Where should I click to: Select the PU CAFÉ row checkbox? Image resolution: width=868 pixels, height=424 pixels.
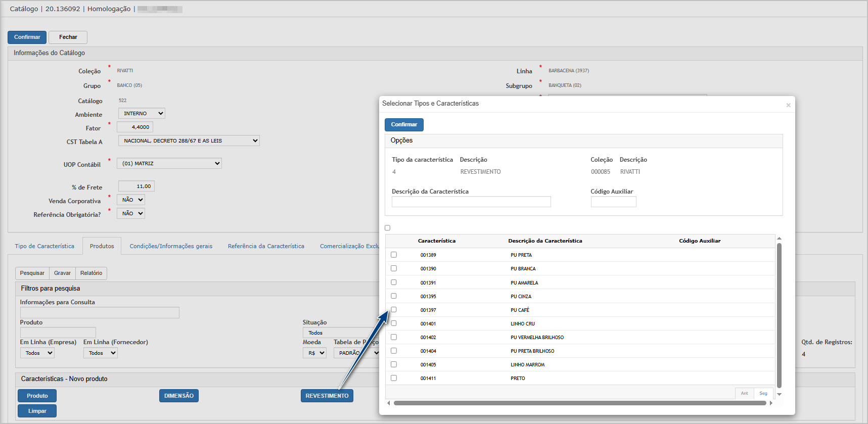point(394,310)
